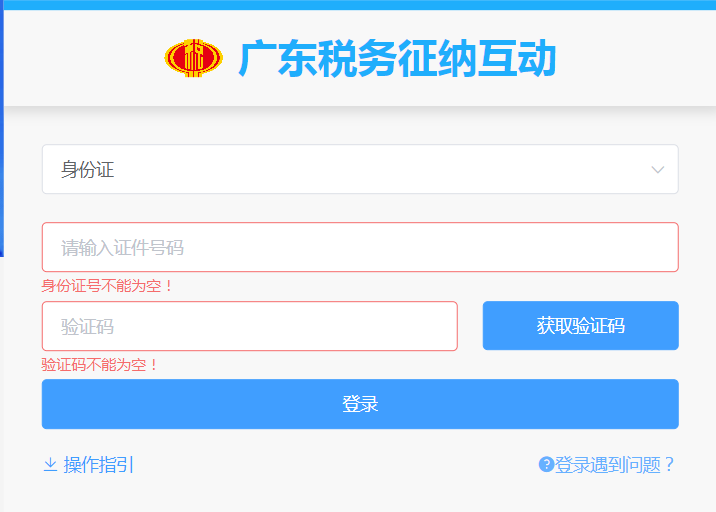Click the 身份证号不能为空！ error message
The width and height of the screenshot is (716, 512).
[x=107, y=286]
